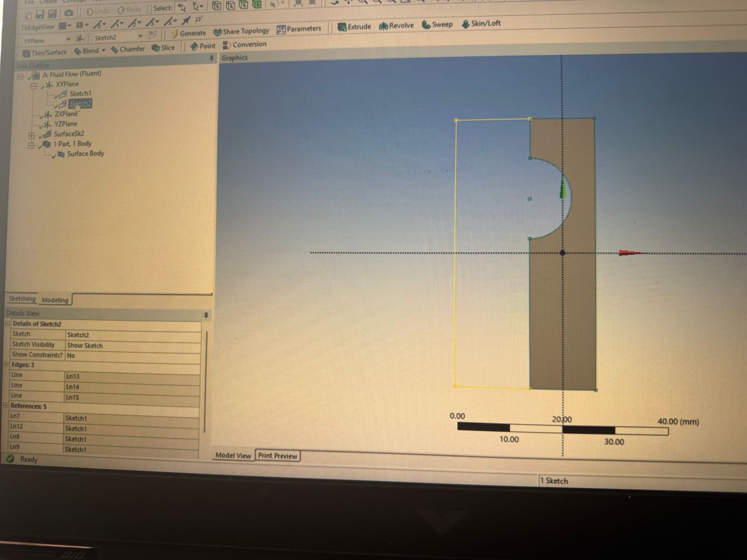Click the Ln7 reference row
This screenshot has height=560, width=747.
click(x=104, y=417)
